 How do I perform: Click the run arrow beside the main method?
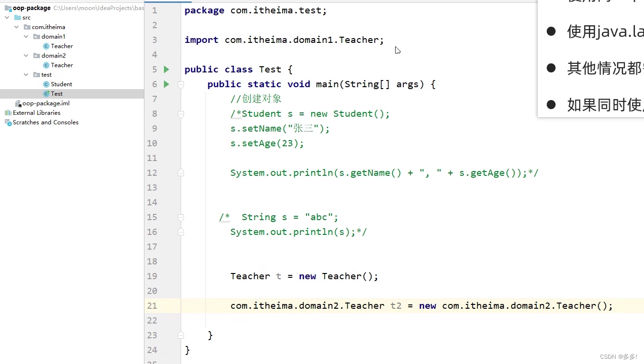point(166,84)
